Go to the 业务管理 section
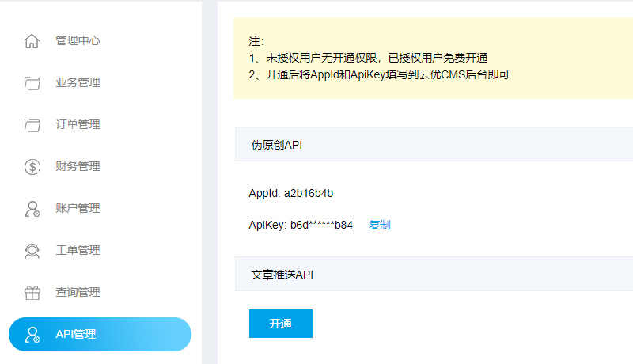This screenshot has width=633, height=364. (x=78, y=83)
